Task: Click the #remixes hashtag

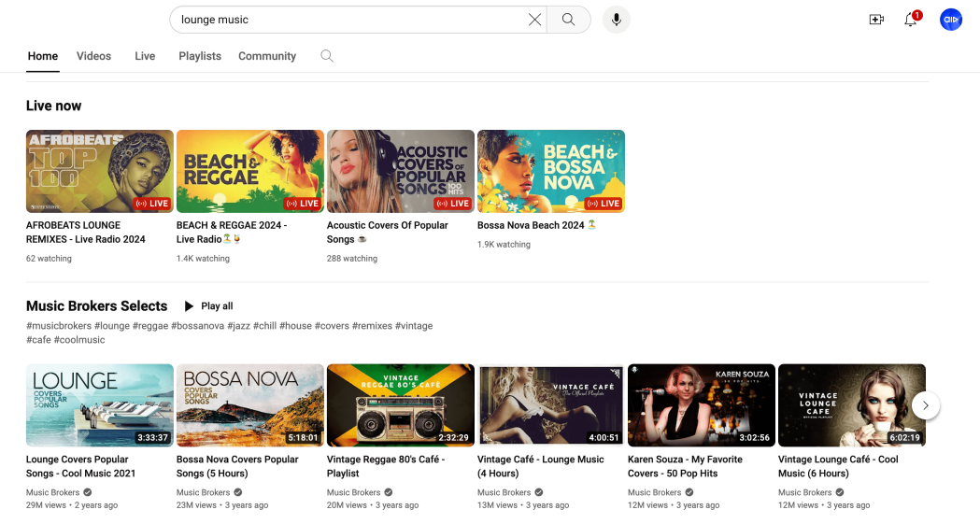Action: click(x=372, y=326)
